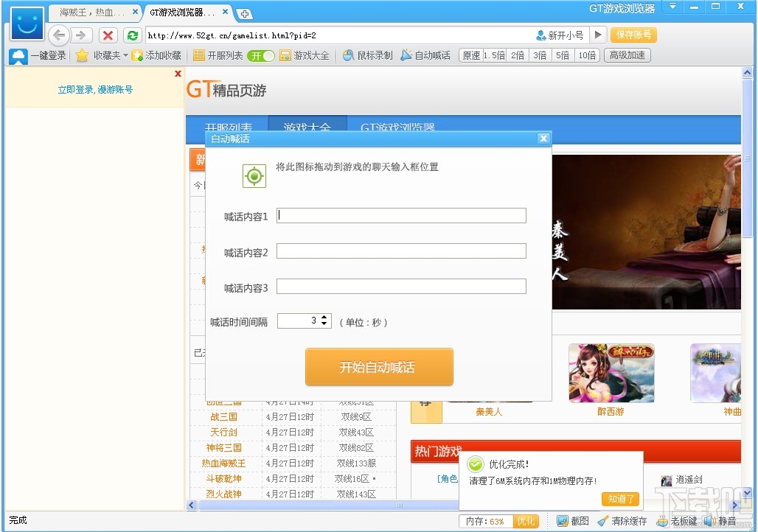The image size is (758, 532).
Task: Open 游戏大全 from toolbar
Action: point(305,55)
